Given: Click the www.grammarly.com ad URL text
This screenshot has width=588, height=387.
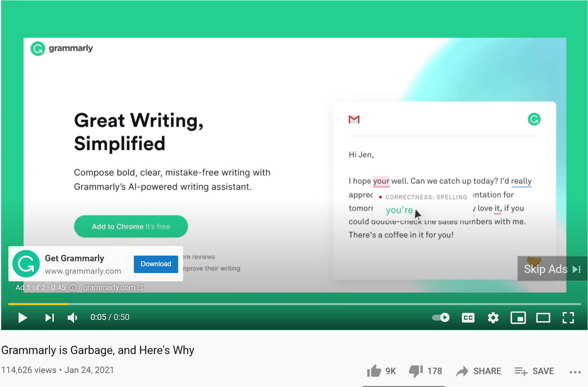Looking at the screenshot, I should [83, 271].
